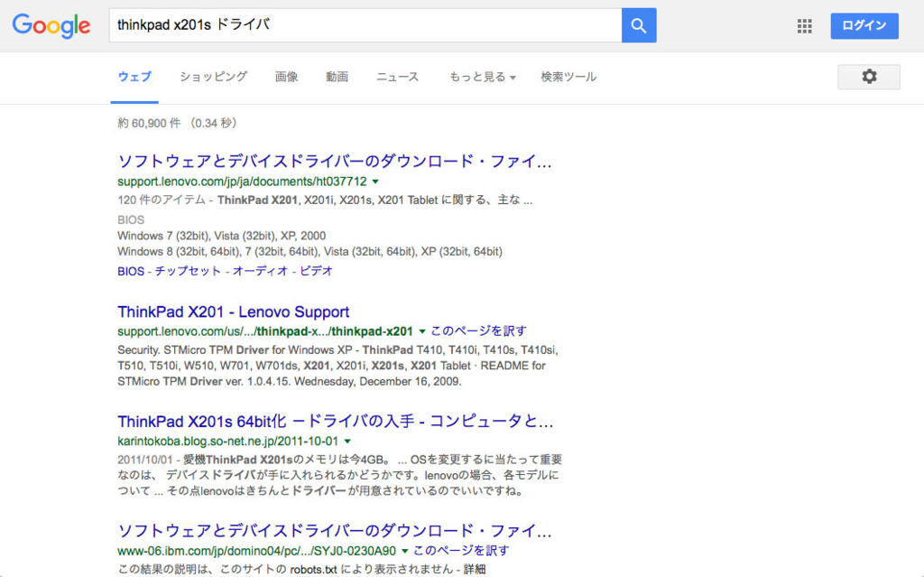
Task: Focus the search box with thinkpad x201s
Action: tap(365, 25)
